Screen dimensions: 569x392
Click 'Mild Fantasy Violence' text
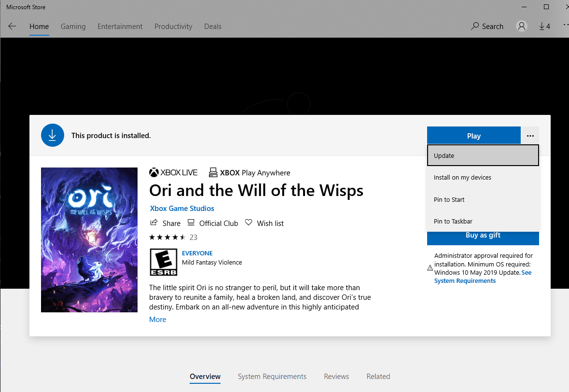[212, 262]
